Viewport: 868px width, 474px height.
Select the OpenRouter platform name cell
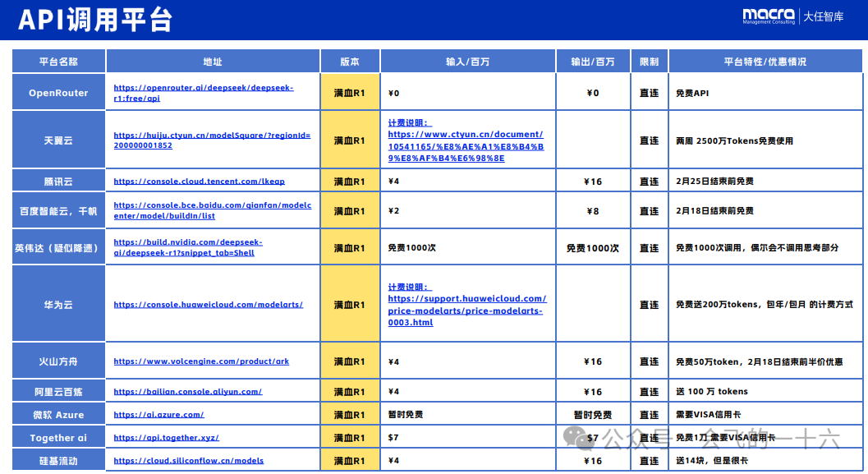[58, 93]
